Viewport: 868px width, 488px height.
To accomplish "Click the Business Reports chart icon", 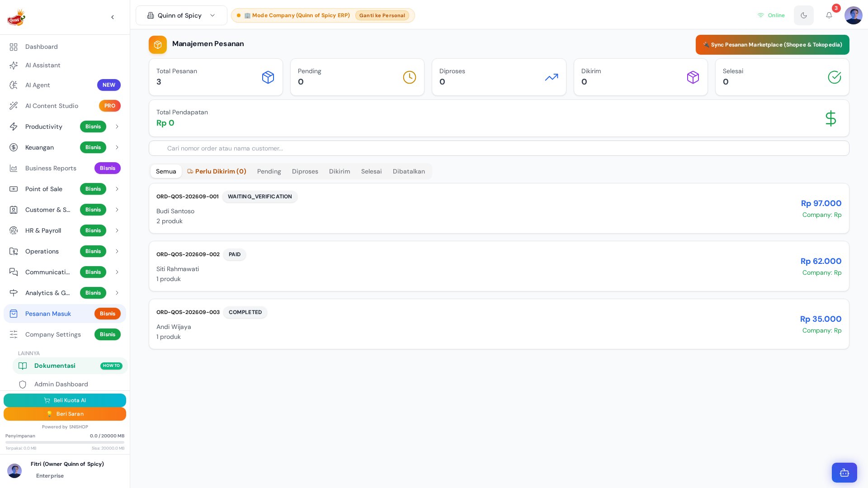I will 14,168.
